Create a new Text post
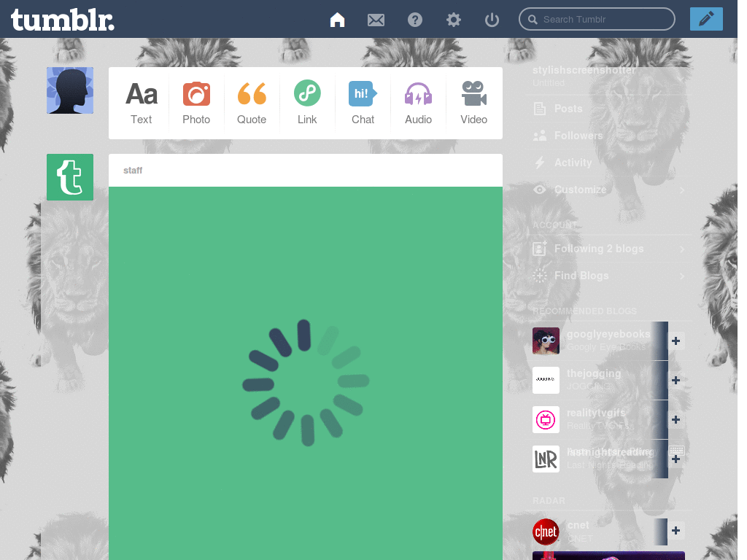747x560 pixels. (x=142, y=103)
